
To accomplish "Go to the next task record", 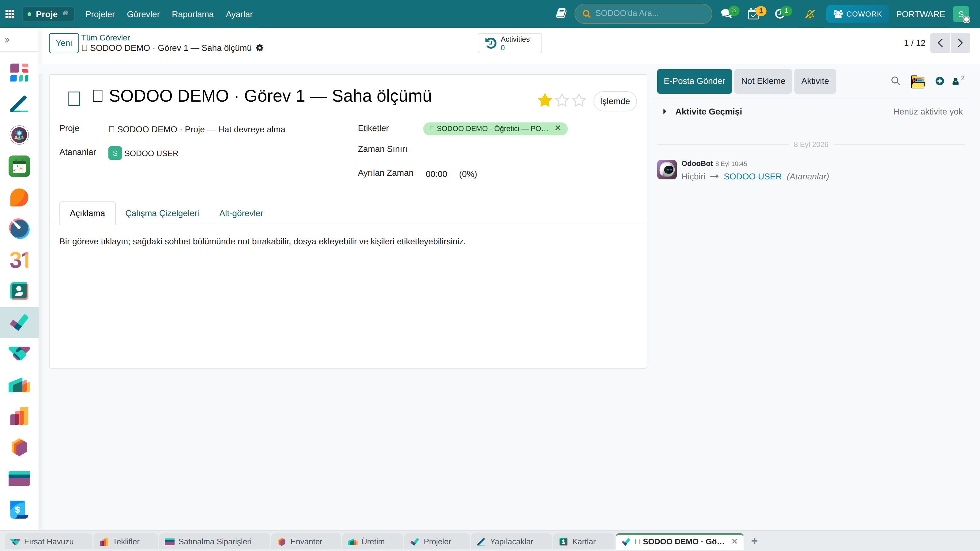I will [960, 43].
